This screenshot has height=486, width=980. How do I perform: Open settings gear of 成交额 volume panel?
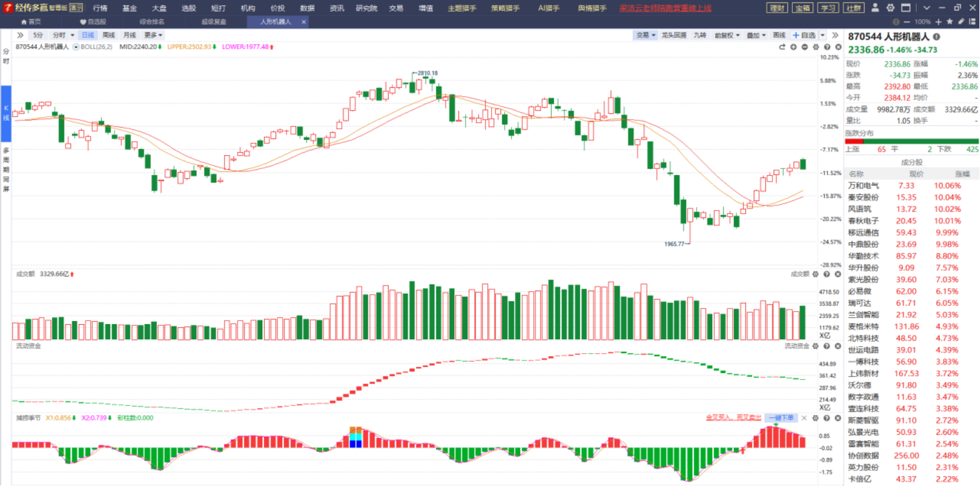(816, 274)
